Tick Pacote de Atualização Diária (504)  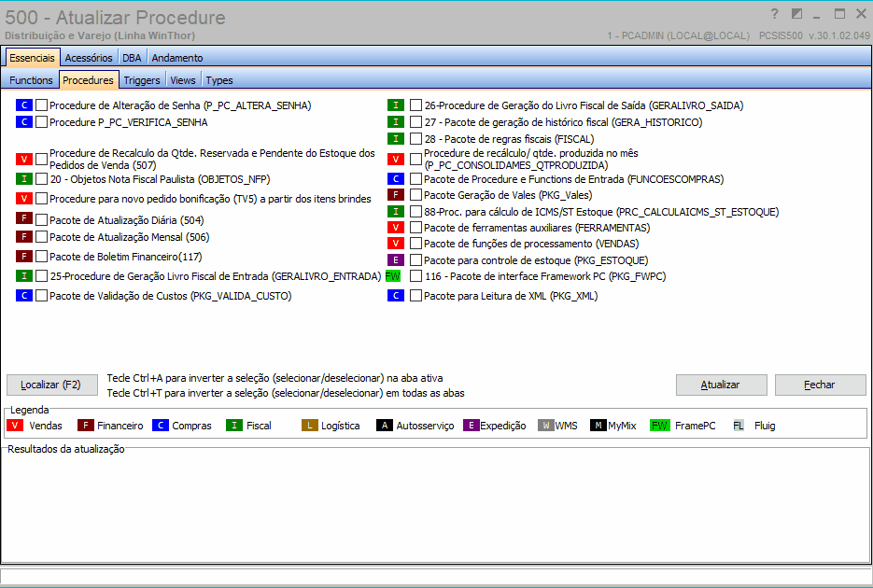coord(41,219)
